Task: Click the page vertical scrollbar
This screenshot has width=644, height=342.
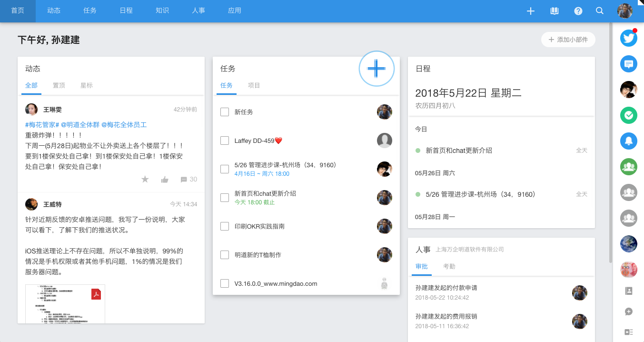Action: (611, 143)
